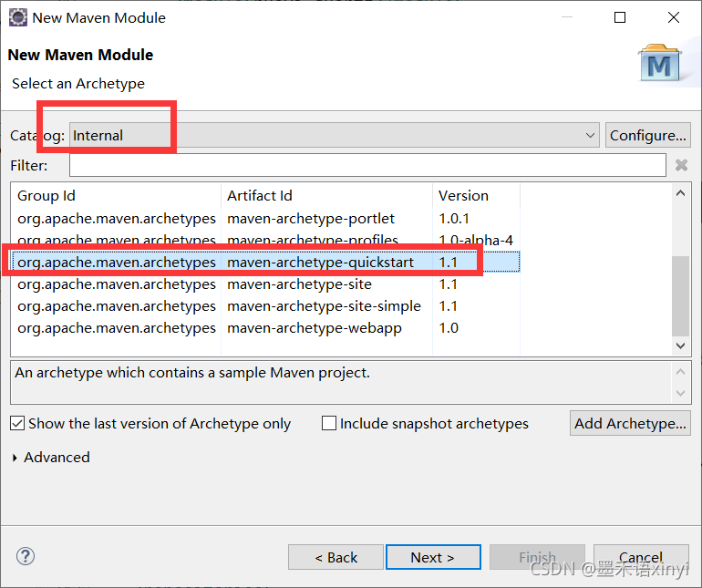
Task: Sort by the Group Id column header
Action: point(117,196)
